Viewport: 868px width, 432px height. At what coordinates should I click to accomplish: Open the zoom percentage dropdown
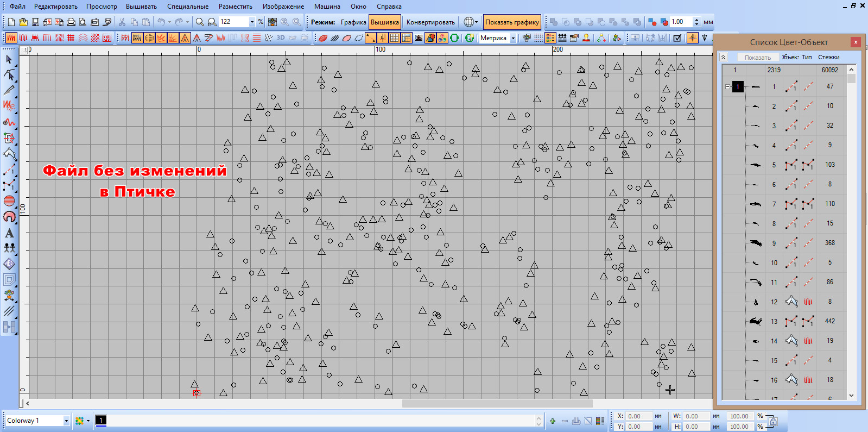pos(252,22)
